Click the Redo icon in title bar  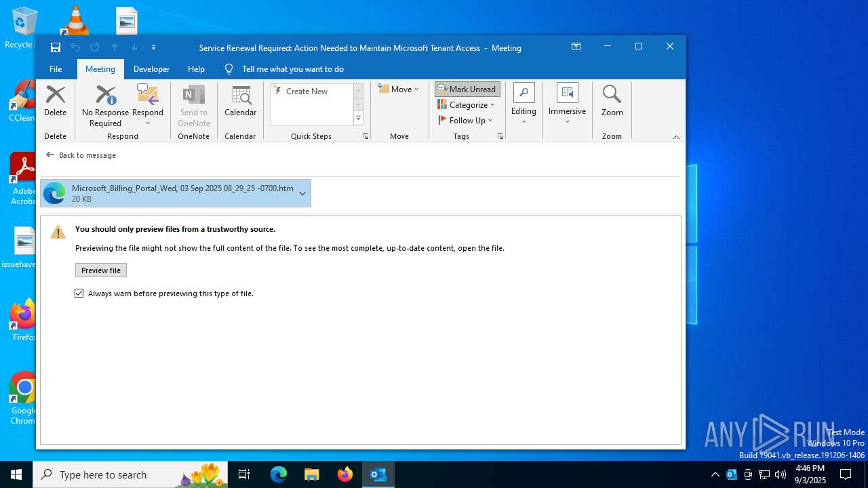[x=95, y=47]
